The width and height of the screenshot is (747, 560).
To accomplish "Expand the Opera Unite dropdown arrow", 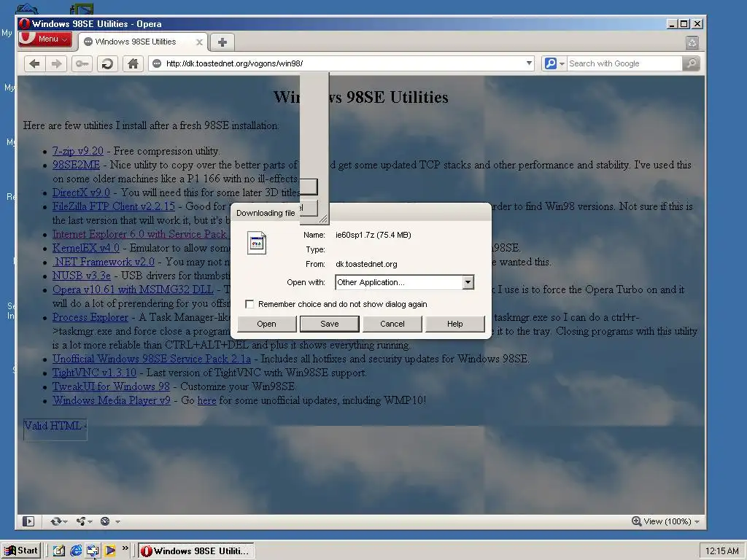I will tap(90, 522).
